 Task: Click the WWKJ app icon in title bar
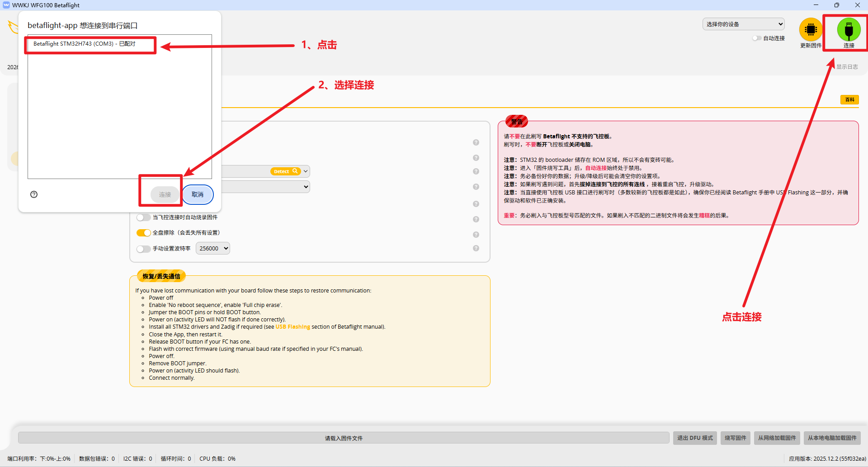[x=6, y=5]
